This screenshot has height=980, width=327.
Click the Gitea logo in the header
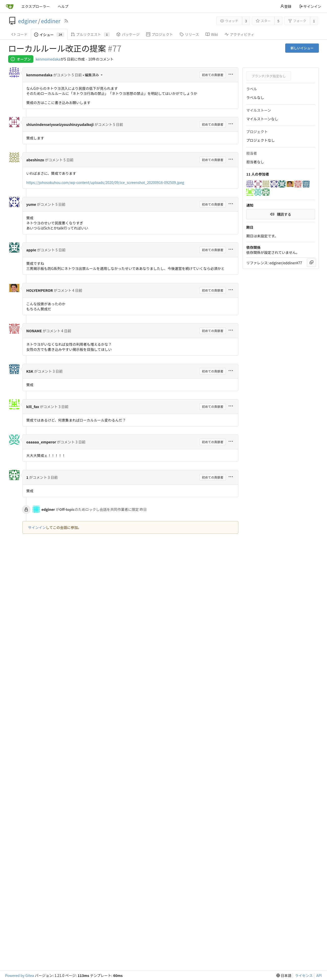pyautogui.click(x=9, y=6)
